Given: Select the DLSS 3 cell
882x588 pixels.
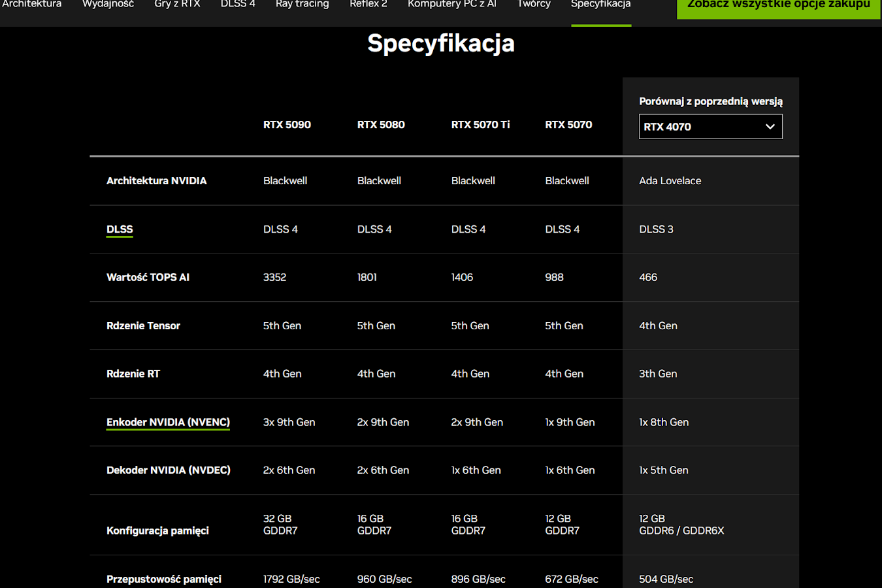Looking at the screenshot, I should [x=656, y=229].
